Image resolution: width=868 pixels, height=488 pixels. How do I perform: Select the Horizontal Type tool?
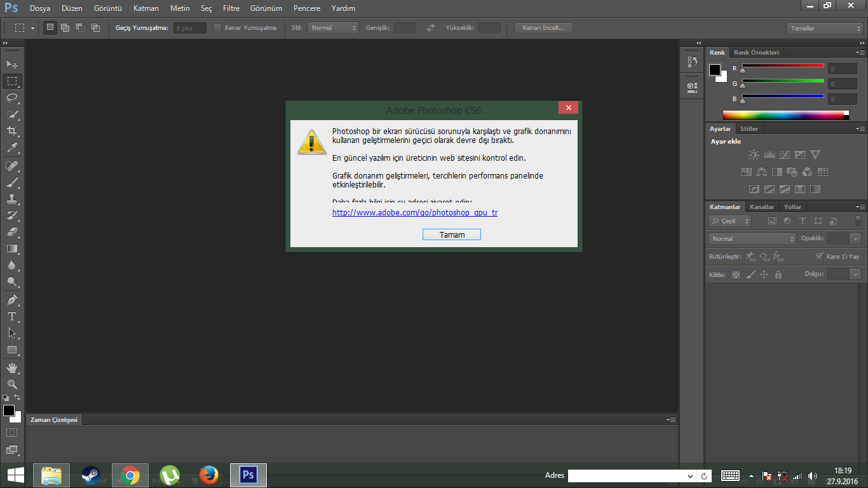12,316
